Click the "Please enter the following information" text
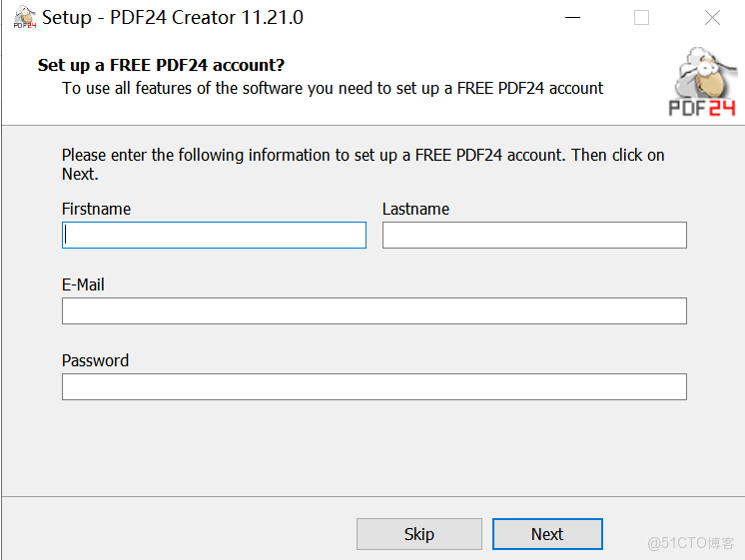The height and width of the screenshot is (560, 745). [x=363, y=155]
